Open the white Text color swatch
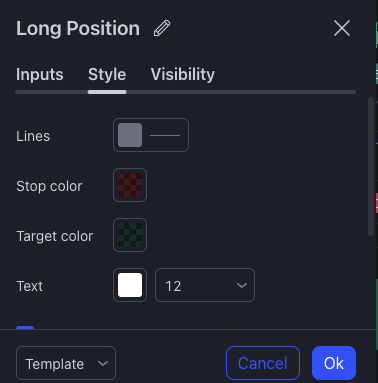 tap(130, 285)
